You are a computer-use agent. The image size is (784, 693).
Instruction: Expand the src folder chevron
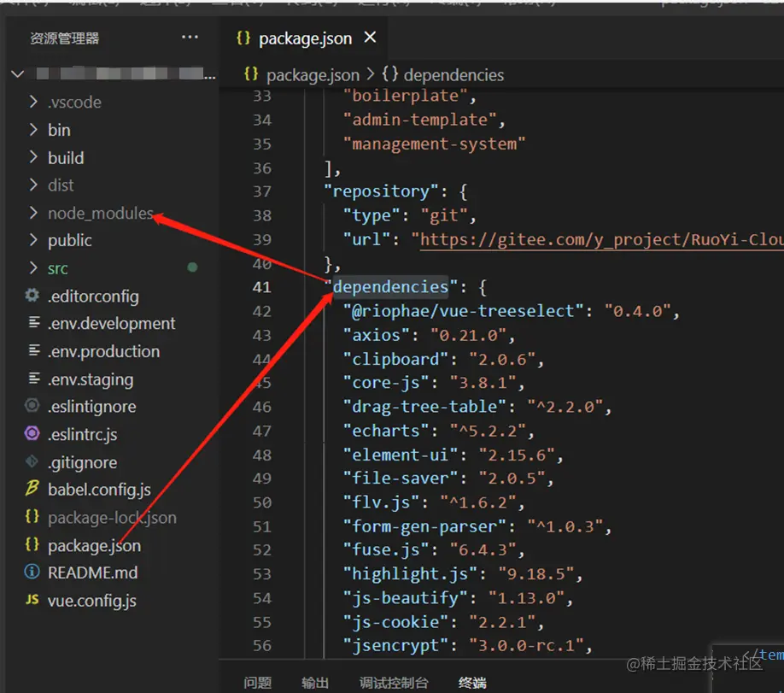tap(33, 268)
